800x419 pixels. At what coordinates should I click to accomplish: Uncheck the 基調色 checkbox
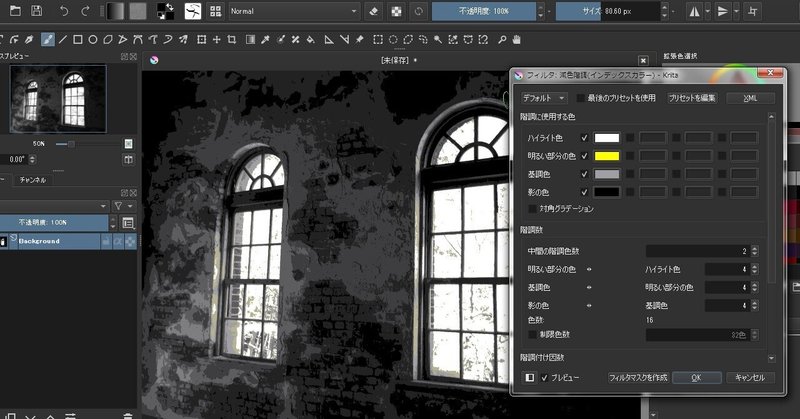click(x=584, y=174)
